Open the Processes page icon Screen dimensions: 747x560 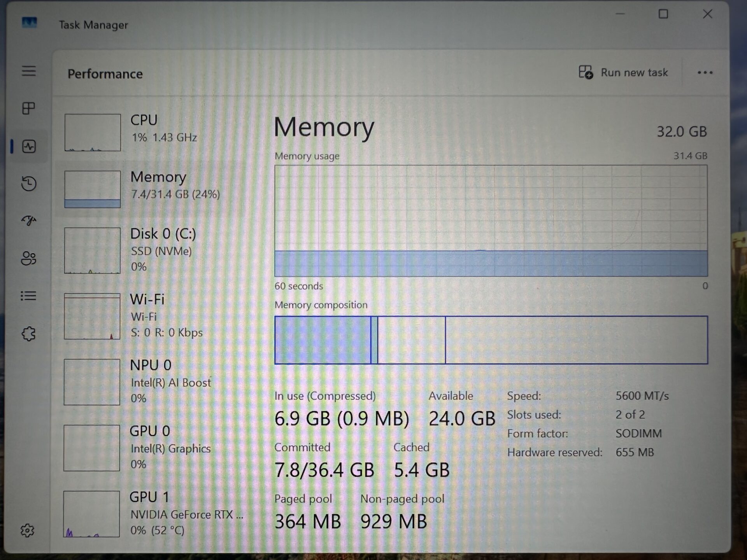[28, 108]
